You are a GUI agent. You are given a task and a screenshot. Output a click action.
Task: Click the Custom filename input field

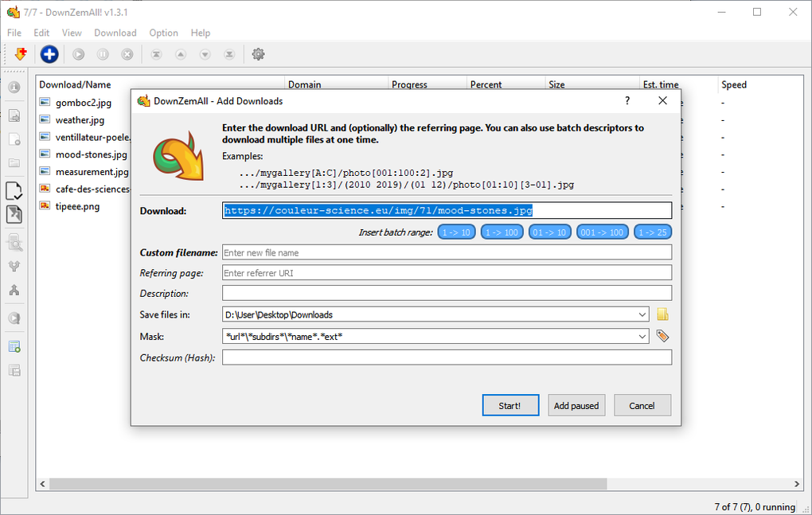447,252
